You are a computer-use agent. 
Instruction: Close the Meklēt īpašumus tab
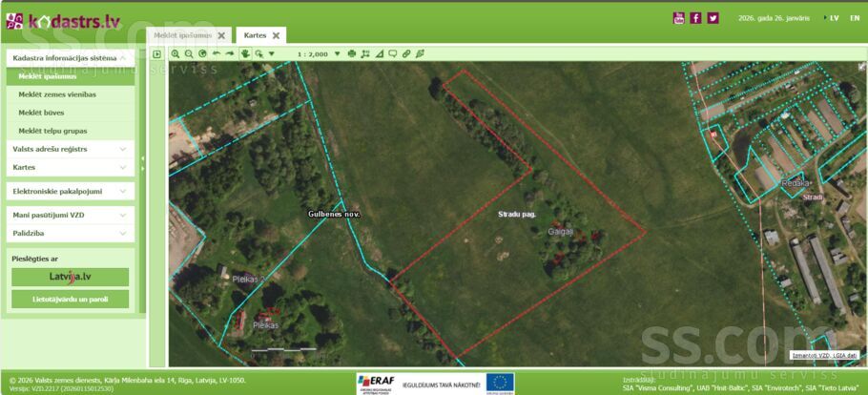click(x=221, y=35)
